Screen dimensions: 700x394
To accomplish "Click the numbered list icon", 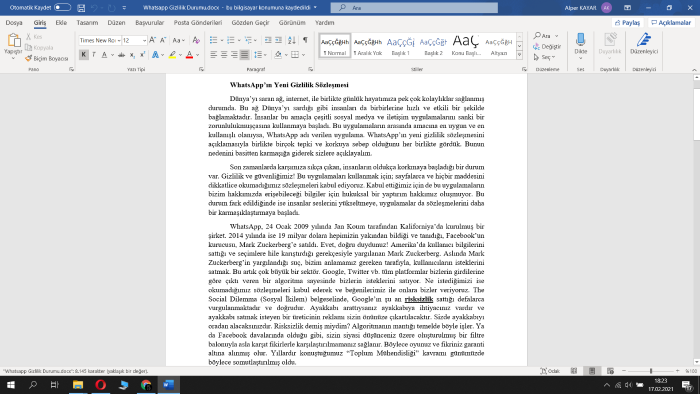I will coord(231,40).
